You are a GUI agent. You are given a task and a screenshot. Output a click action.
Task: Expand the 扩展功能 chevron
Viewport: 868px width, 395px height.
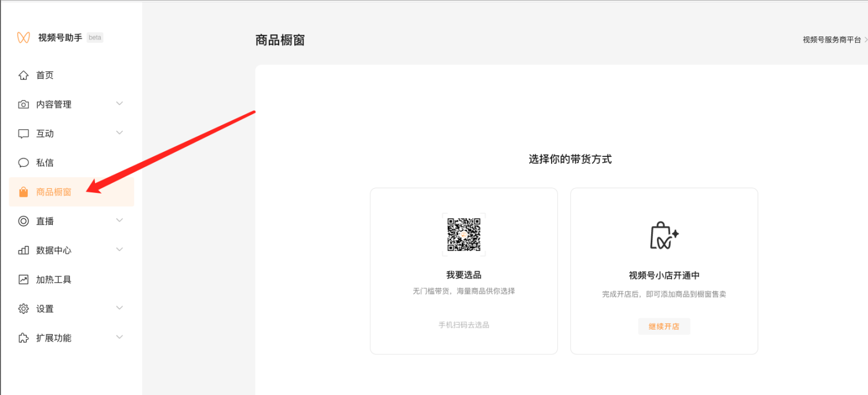coord(119,337)
